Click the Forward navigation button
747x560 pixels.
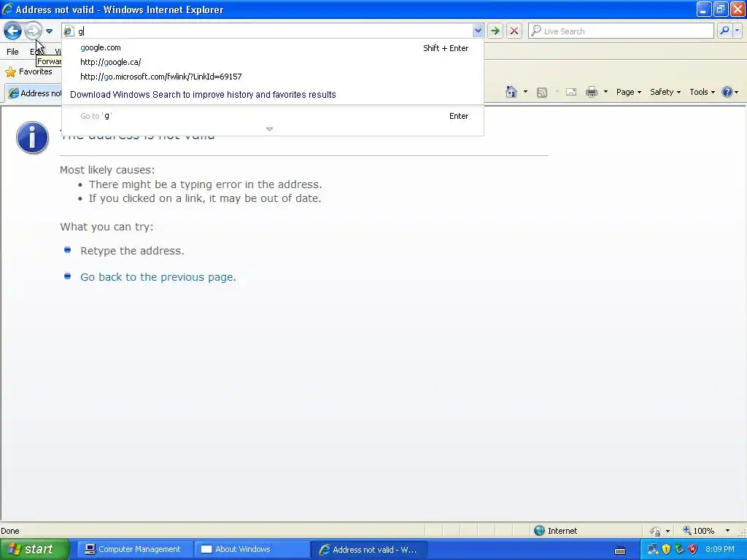pos(33,31)
